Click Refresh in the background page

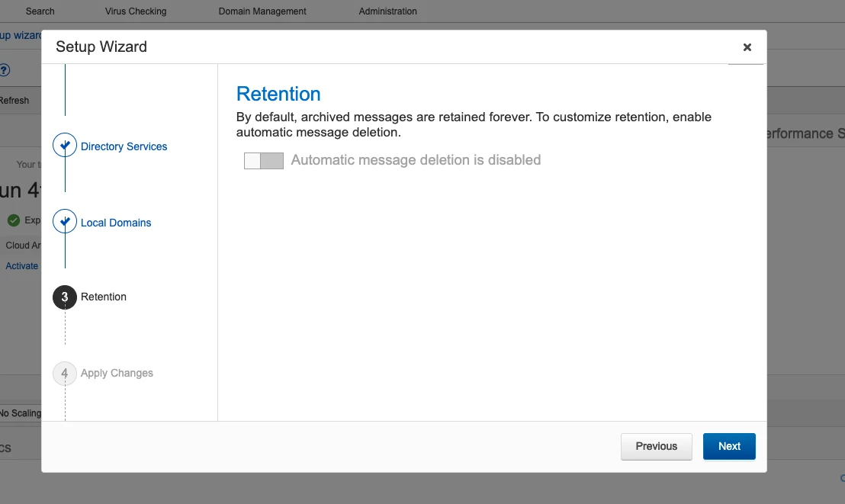14,101
